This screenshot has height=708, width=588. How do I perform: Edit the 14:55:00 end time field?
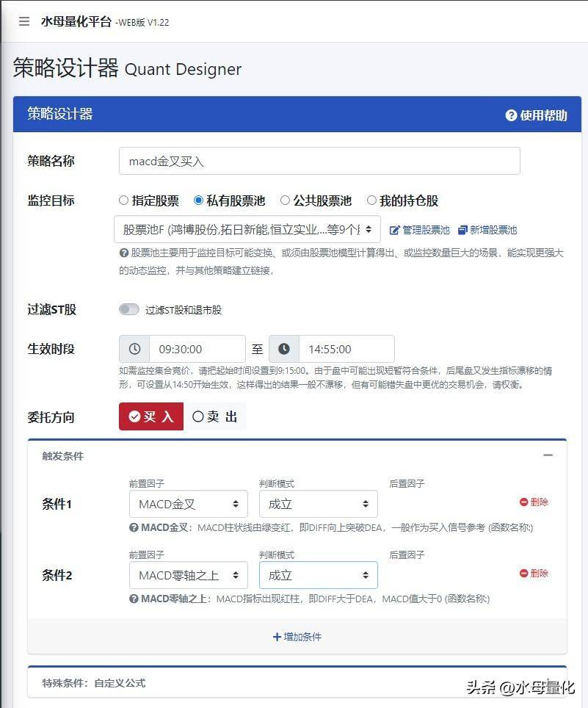346,349
